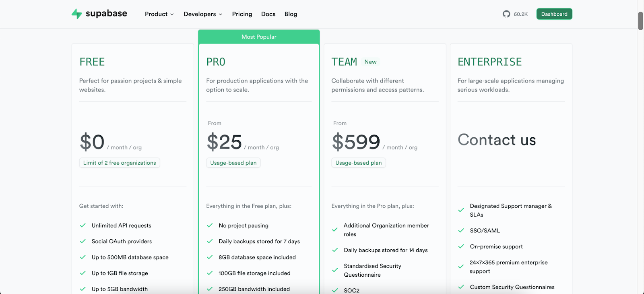Screen dimensions: 644x294
Task: Click Everything in the Free plan, plus:
Action: [x=249, y=206]
